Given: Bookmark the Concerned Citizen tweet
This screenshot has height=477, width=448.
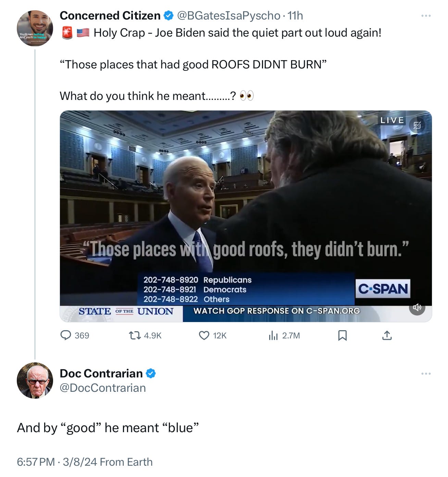Looking at the screenshot, I should 342,335.
